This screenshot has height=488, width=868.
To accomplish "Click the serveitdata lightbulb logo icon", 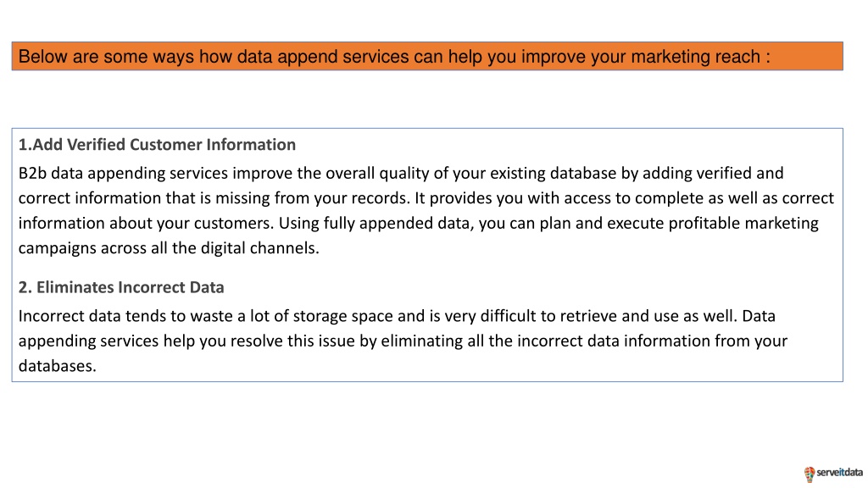I will [810, 474].
